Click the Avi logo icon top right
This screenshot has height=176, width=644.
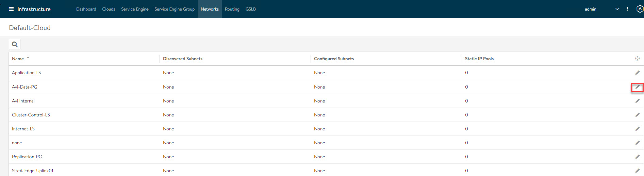coord(640,9)
